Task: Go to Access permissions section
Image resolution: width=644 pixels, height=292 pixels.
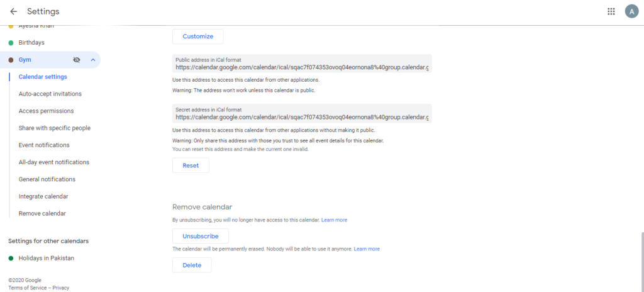Action: click(46, 111)
